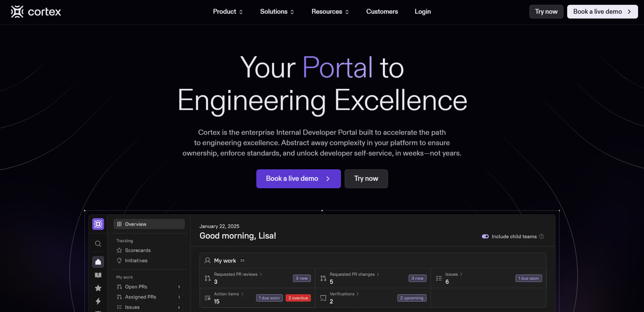The image size is (644, 312).
Task: Click the purple Cortex app icon
Action: pyautogui.click(x=98, y=224)
